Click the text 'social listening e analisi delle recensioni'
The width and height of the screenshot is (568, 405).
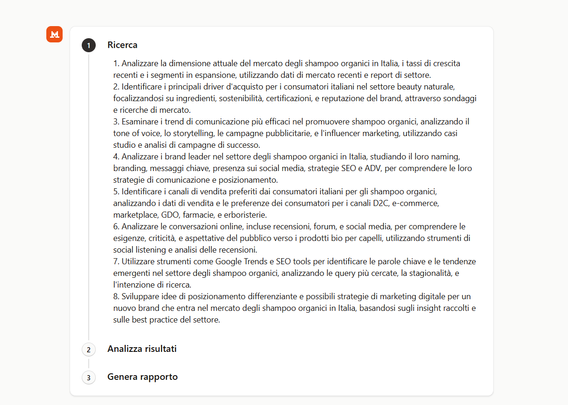pyautogui.click(x=185, y=250)
